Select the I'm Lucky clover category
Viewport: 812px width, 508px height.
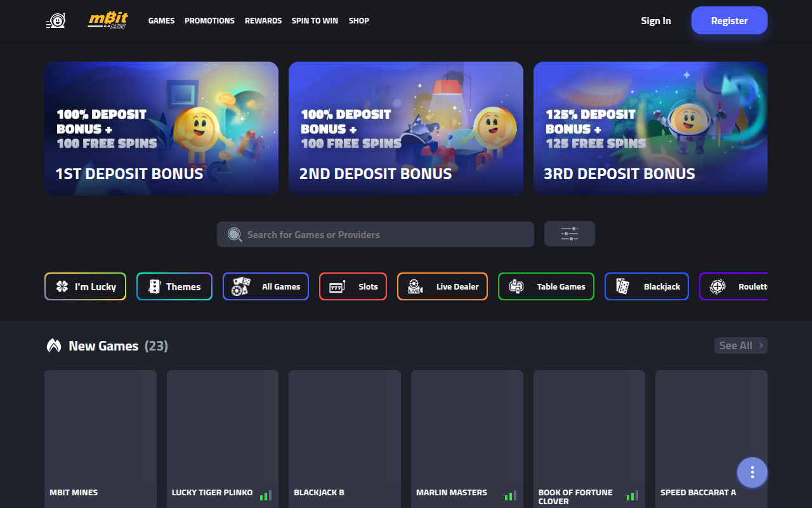(86, 286)
